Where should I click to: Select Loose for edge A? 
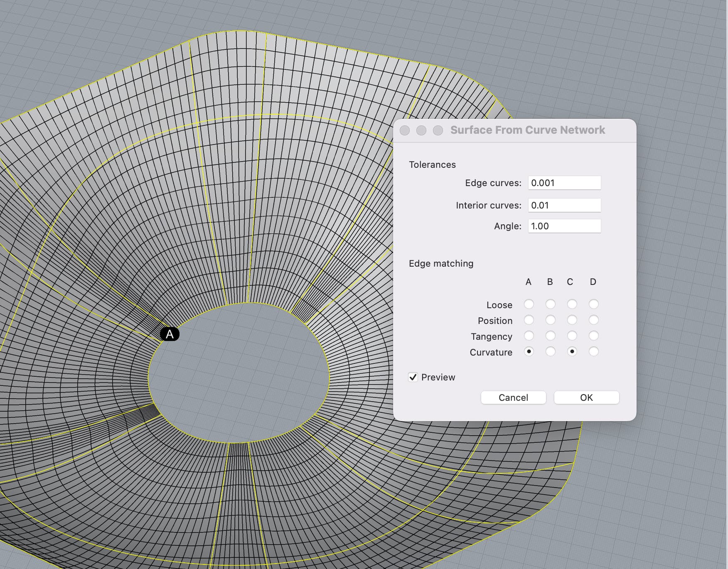(x=529, y=304)
